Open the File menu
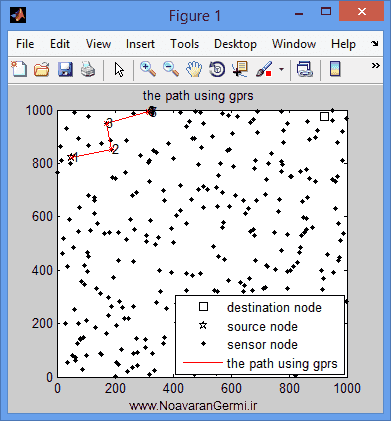391x421 pixels. (x=25, y=44)
